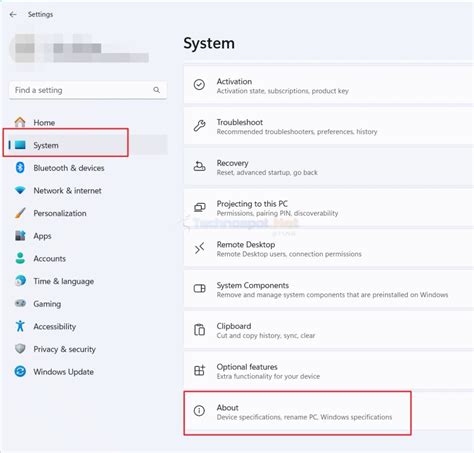Click the back arrow next to Settings

13,14
